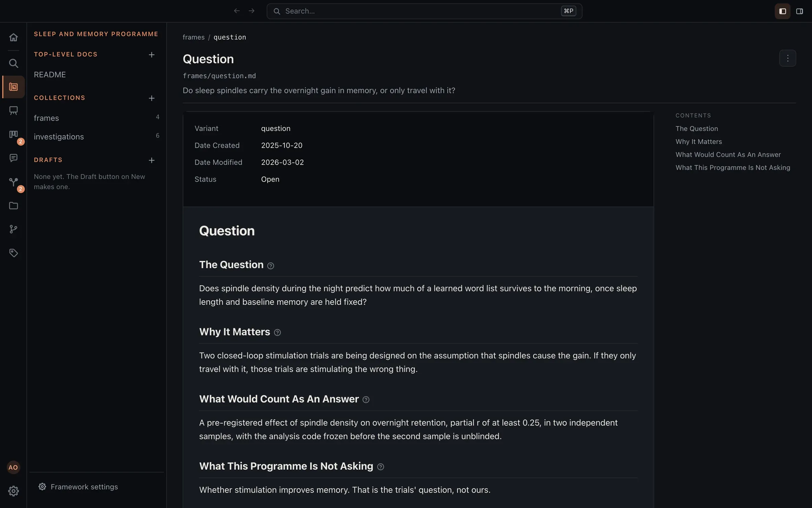The width and height of the screenshot is (812, 508).
Task: Open the tags icon in sidebar
Action: 13,253
